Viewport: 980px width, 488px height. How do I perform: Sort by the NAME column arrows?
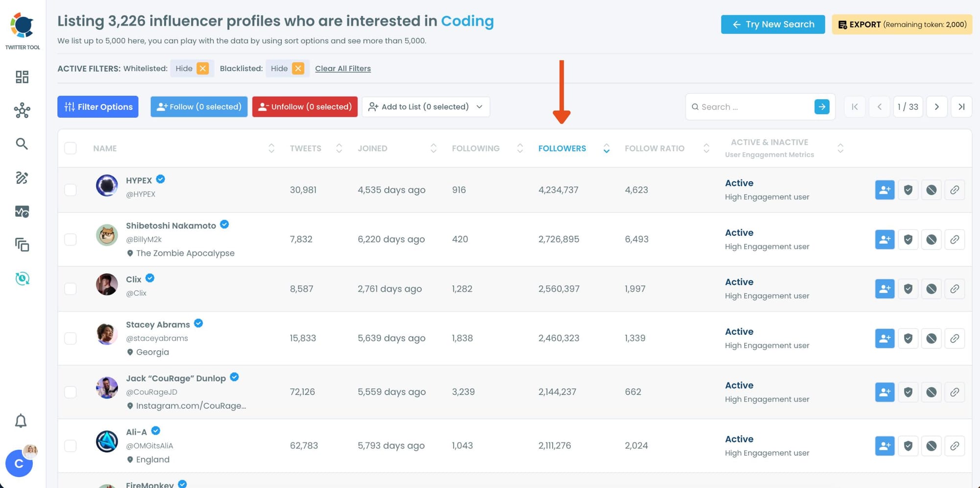271,148
